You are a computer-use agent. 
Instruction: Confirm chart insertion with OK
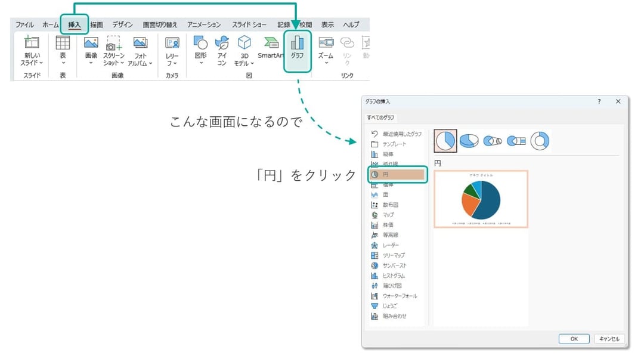[573, 339]
